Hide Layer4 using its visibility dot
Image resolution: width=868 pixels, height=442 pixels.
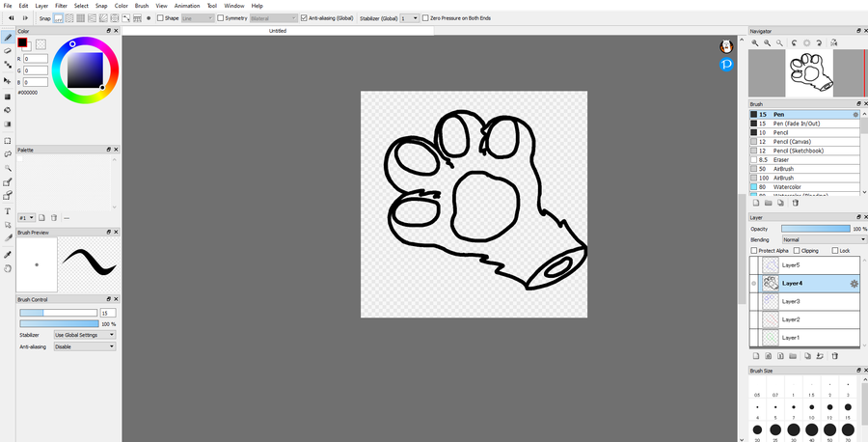click(753, 284)
